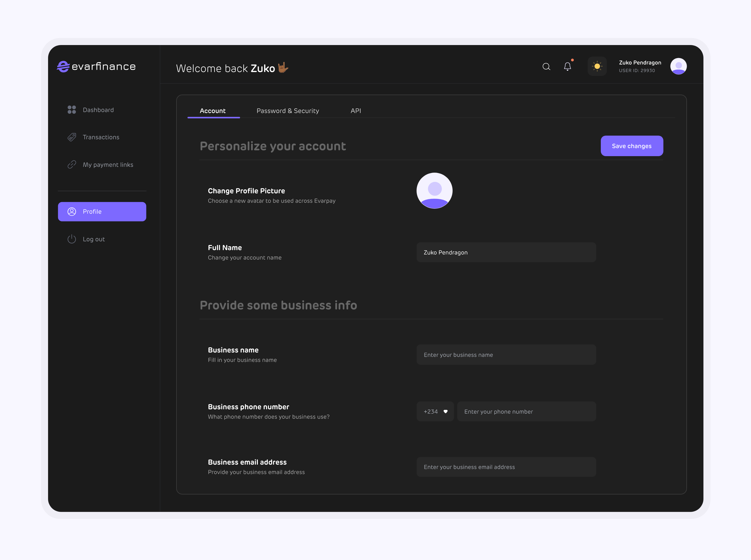Click the payment links chain icon

(x=72, y=164)
